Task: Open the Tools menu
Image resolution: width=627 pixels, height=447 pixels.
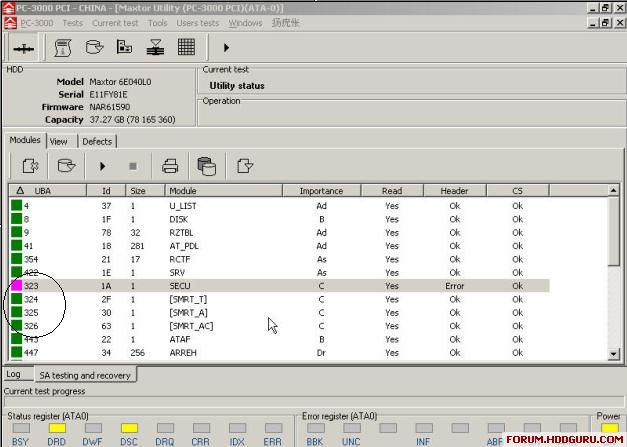Action: (158, 23)
